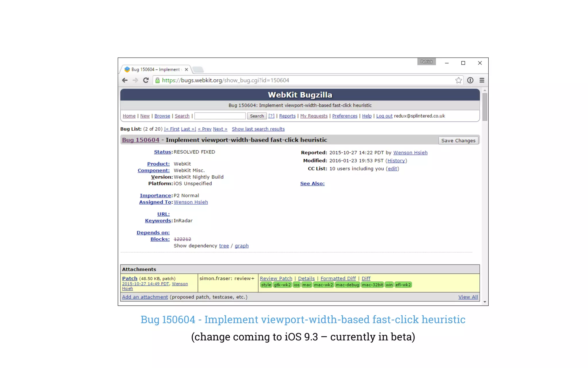Click the green padlock security icon
Screen dimensions: 588x368
[x=157, y=80]
